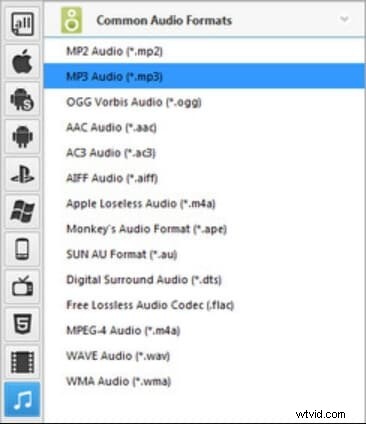Select the highlighted MP3 Audio (*.mp3)
The height and width of the screenshot is (424, 366).
tap(204, 76)
